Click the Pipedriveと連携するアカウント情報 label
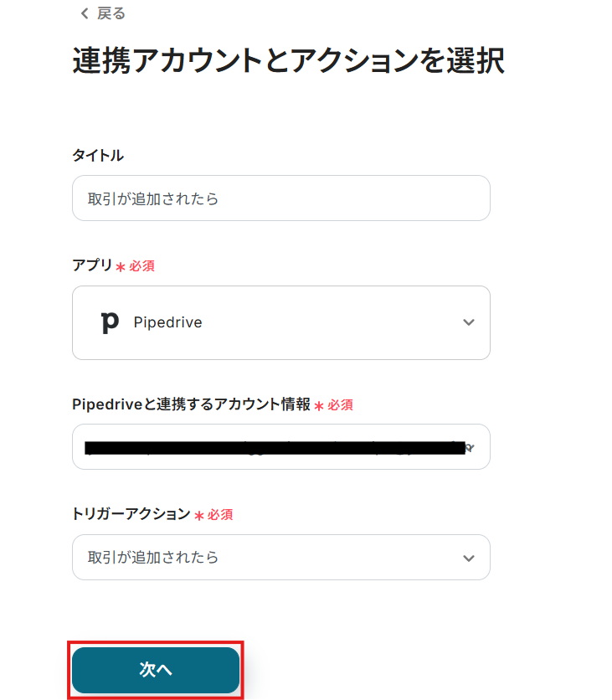Image resolution: width=612 pixels, height=700 pixels. tap(191, 404)
